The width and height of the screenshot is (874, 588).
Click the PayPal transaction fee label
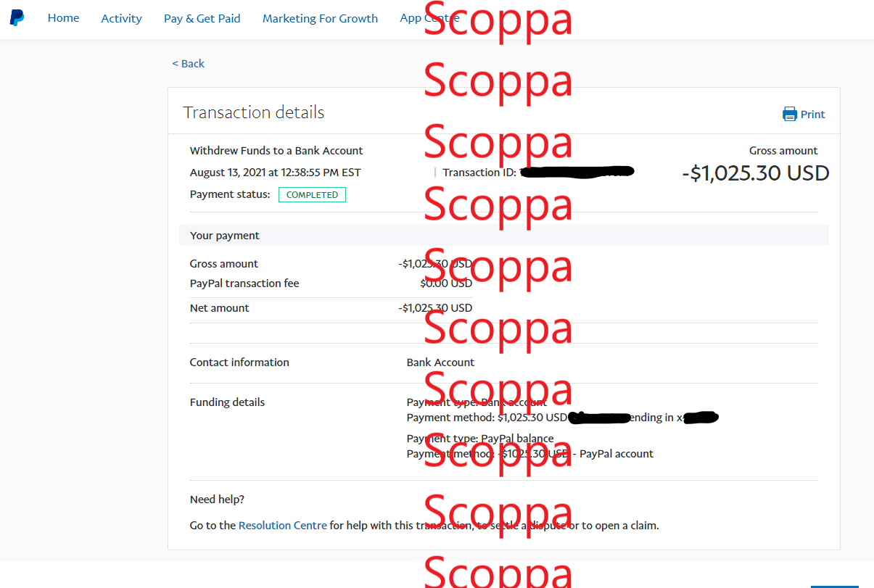point(244,283)
